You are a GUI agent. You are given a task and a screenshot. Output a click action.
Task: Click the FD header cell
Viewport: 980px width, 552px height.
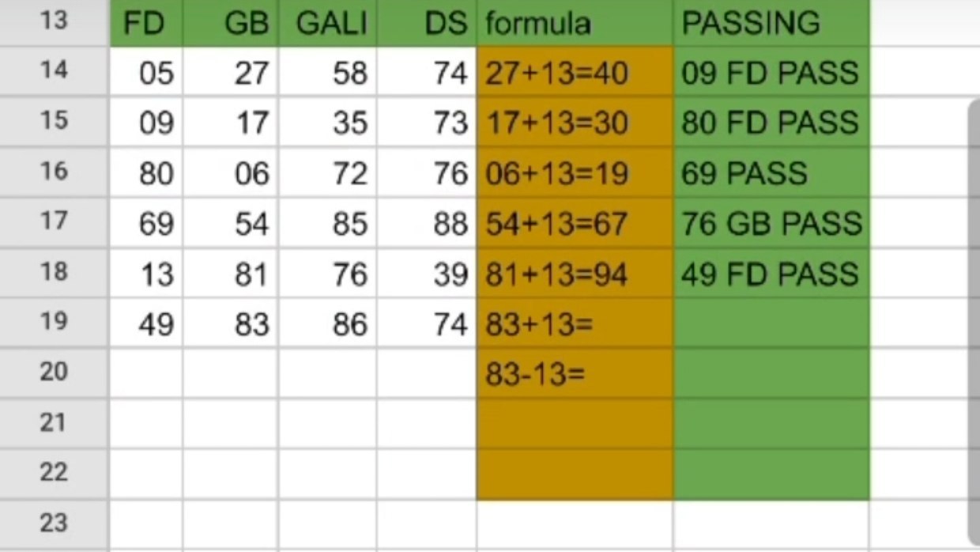pos(146,22)
